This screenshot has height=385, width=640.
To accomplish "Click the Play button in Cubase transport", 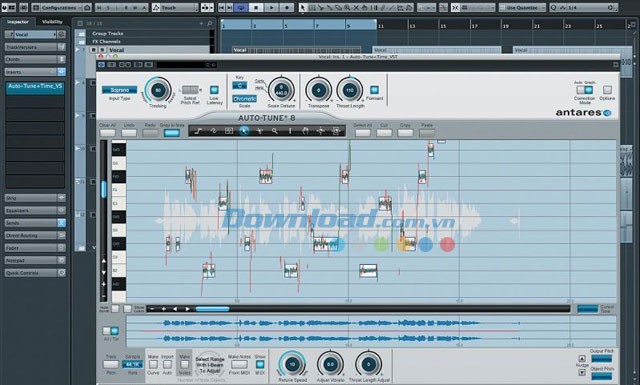I will [271, 7].
